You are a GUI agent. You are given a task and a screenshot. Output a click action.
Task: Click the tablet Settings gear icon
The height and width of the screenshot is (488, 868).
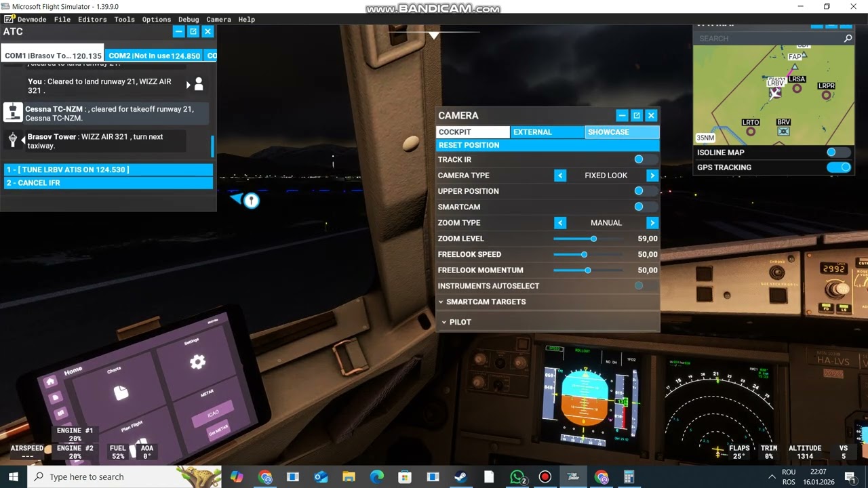[x=197, y=362]
